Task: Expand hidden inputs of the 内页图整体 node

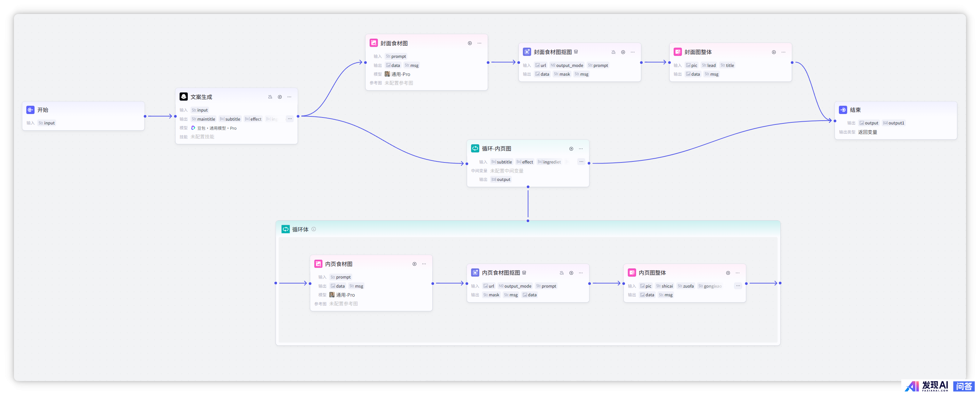Action: coord(738,286)
